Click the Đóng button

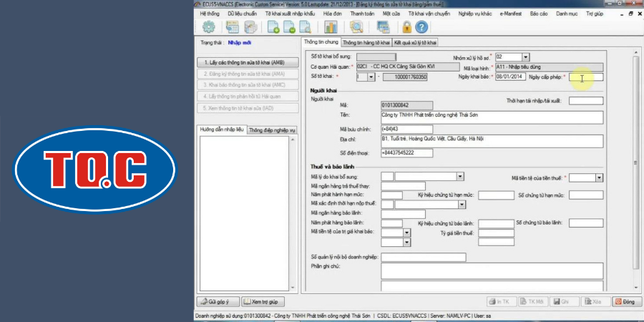tap(625, 302)
